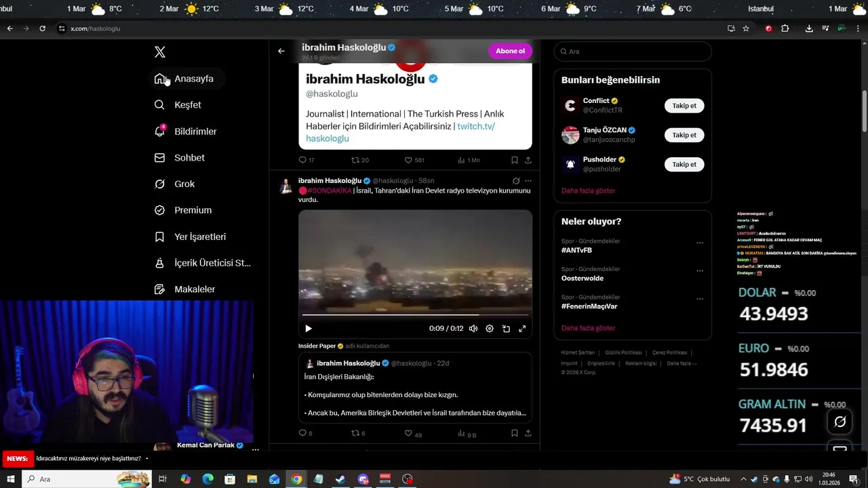Viewport: 868px width, 488px height.
Task: Open Sohbet envelope icon
Action: (159, 158)
